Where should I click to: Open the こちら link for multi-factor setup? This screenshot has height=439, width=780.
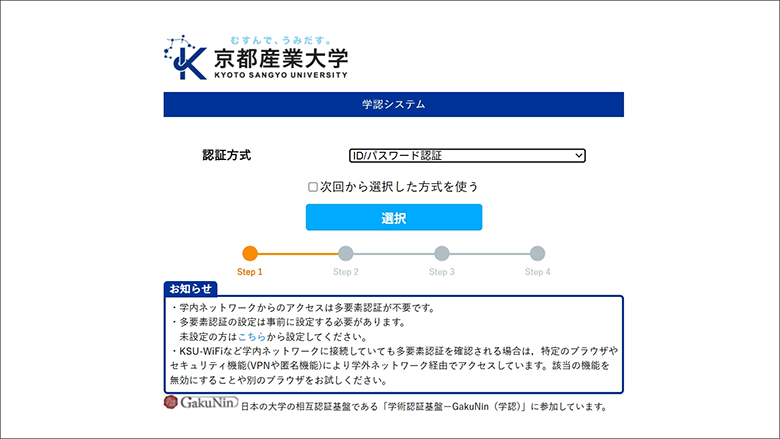tap(252, 337)
